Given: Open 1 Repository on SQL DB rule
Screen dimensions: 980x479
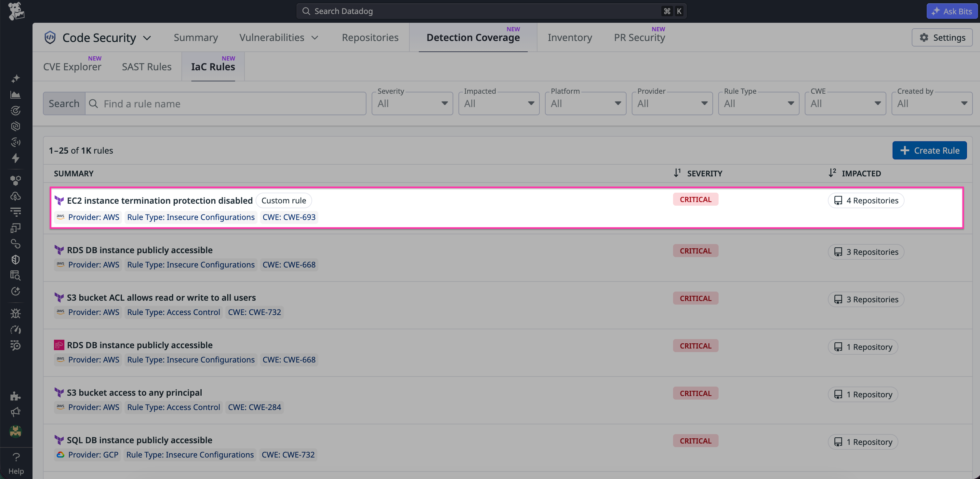Looking at the screenshot, I should point(863,442).
